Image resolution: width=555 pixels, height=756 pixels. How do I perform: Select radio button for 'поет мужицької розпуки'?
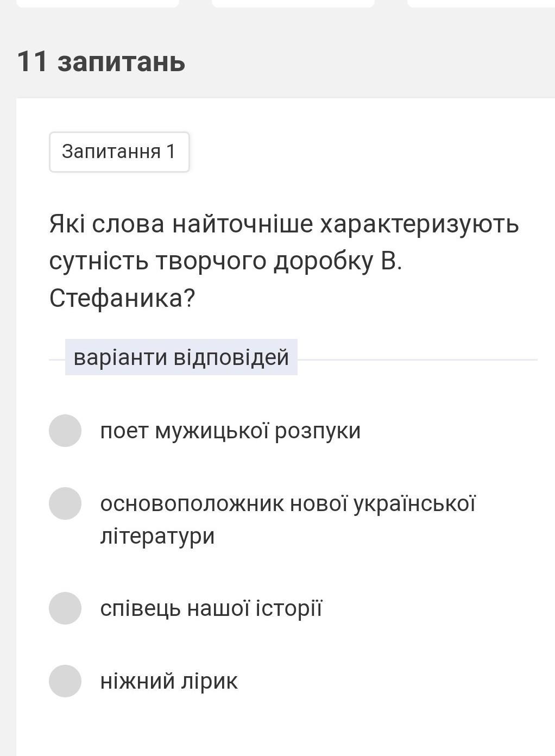click(65, 431)
